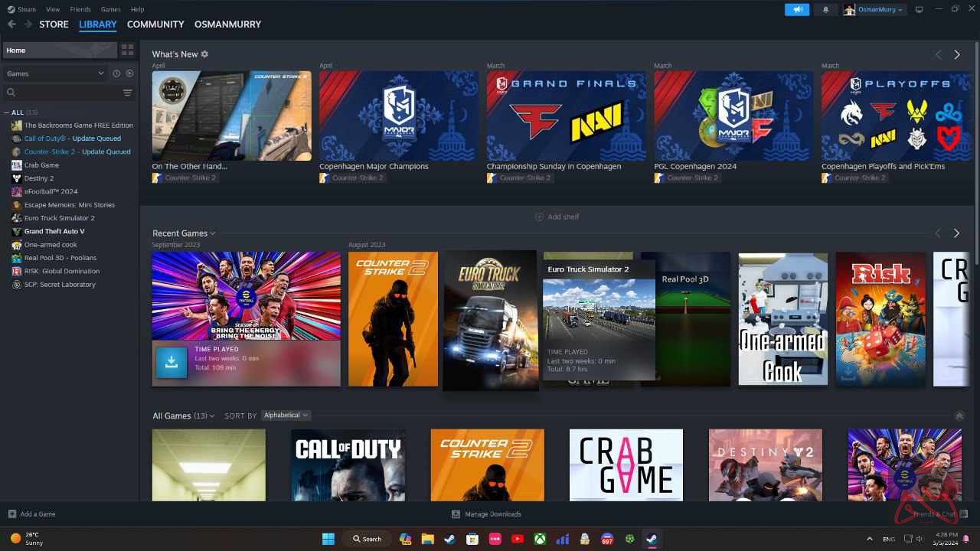Switch to the STORE tab

coord(54,24)
